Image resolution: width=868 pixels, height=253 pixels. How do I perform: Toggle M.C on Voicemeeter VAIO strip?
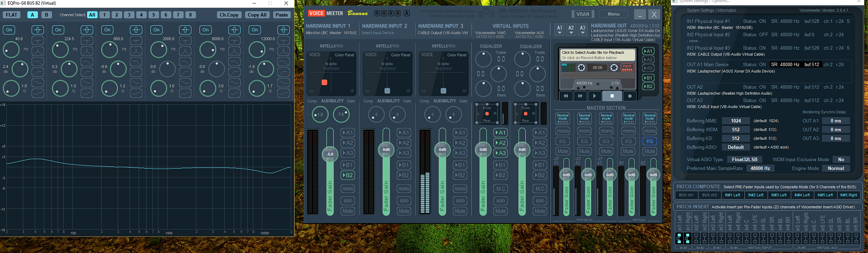pos(500,189)
